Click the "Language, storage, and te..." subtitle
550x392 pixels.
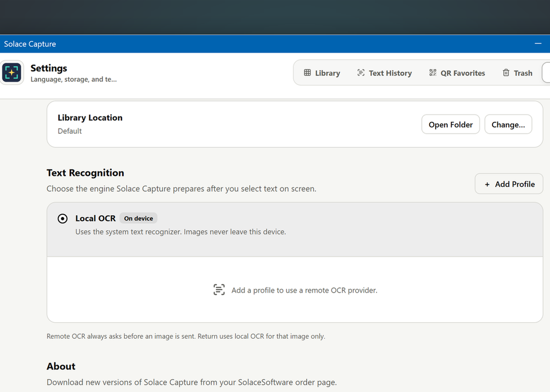pos(74,79)
